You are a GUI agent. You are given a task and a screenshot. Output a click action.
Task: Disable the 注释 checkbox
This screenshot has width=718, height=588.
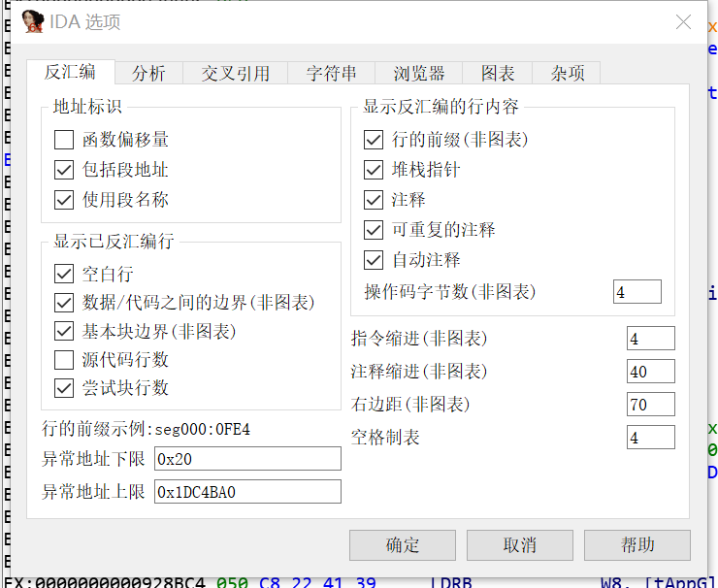374,200
